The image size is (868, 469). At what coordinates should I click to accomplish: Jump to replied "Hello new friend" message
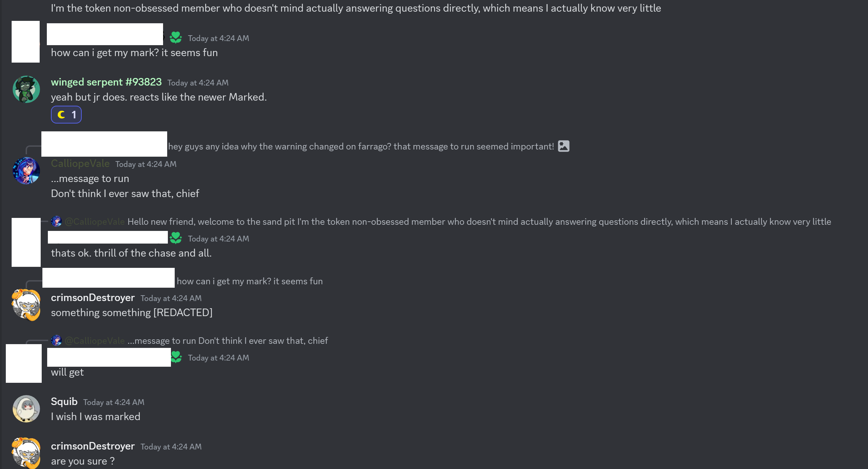[479, 222]
